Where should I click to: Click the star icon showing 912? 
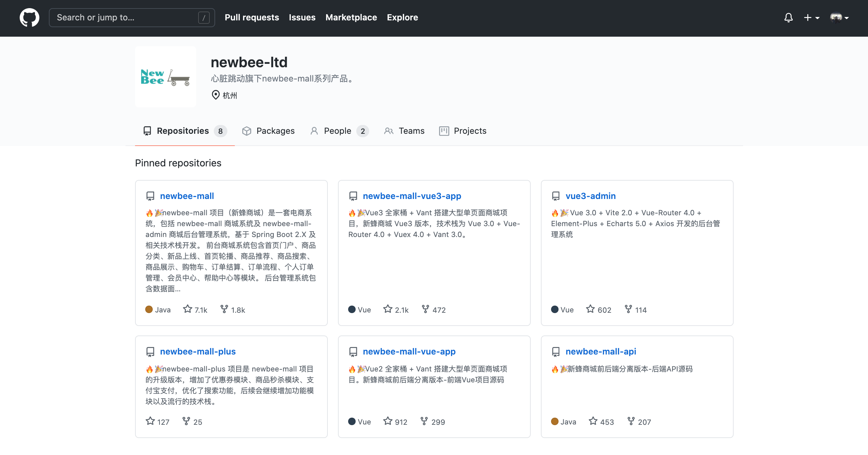point(388,421)
